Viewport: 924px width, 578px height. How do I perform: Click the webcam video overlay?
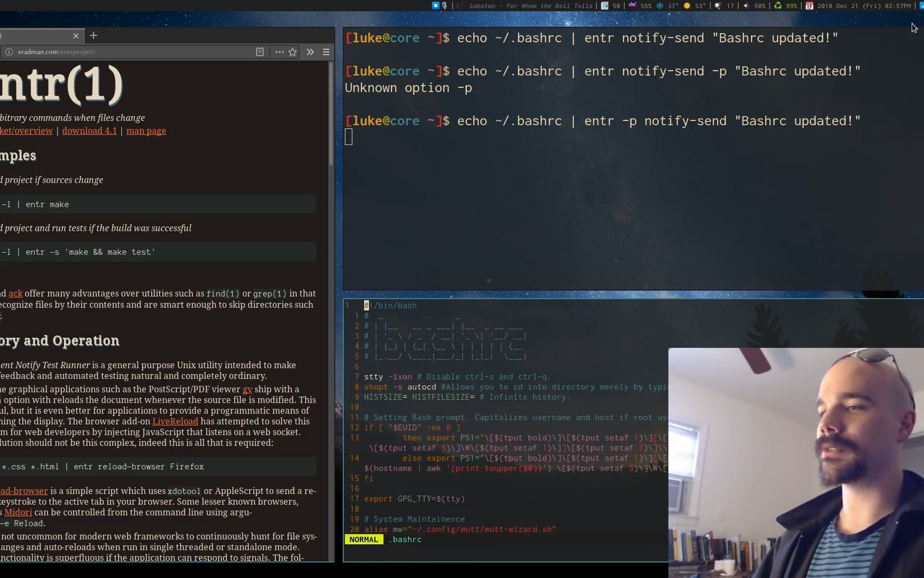click(x=796, y=463)
